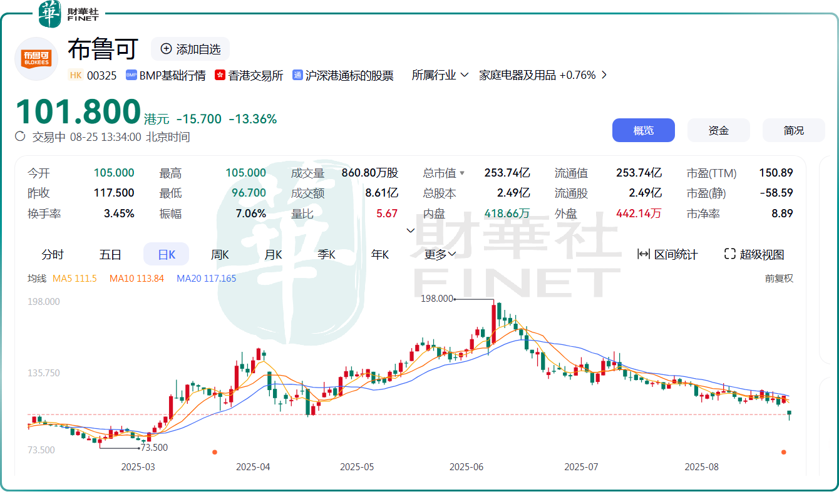Open the 更多 period dropdown
This screenshot has width=839, height=504.
(440, 254)
